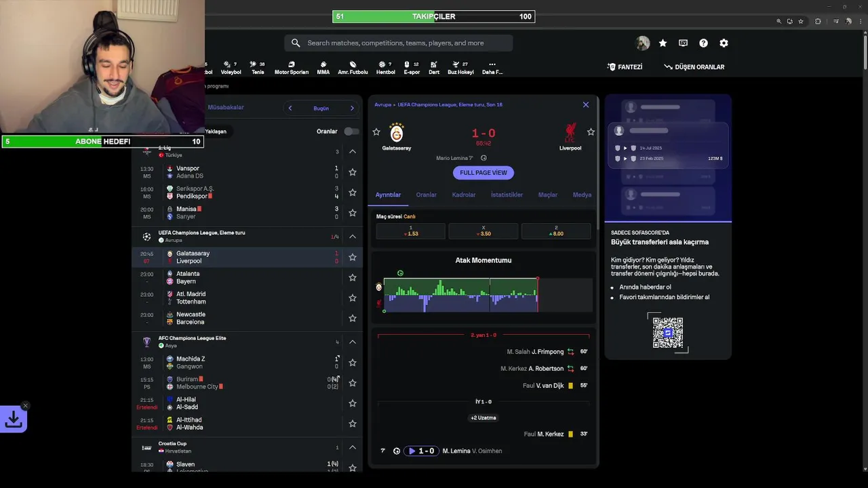Viewport: 868px width, 488px height.
Task: Switch to Ayrıntılar tab
Action: coord(389,195)
